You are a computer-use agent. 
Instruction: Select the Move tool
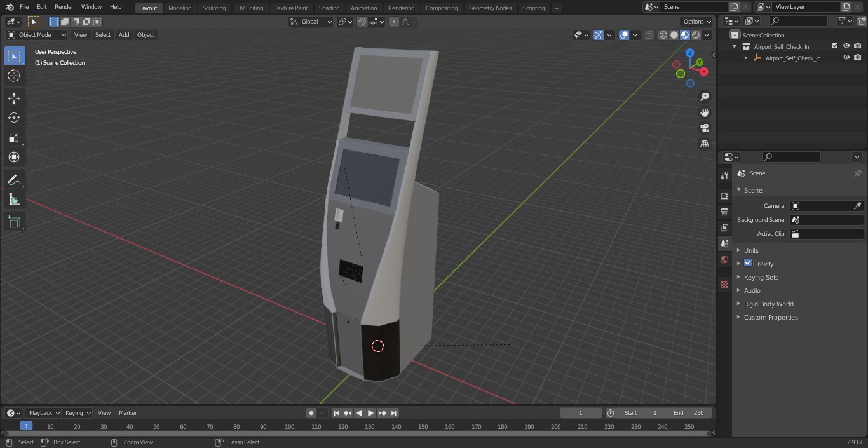pos(14,98)
